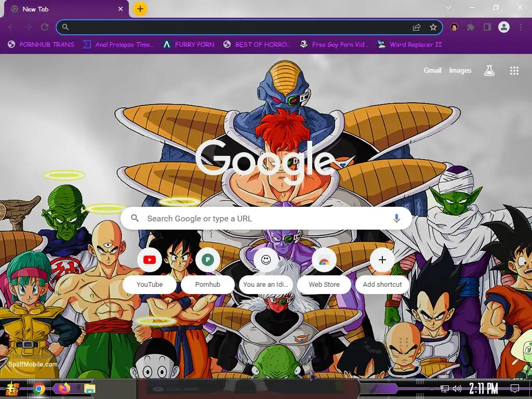Open network status in system tray
This screenshot has height=399, width=532.
click(445, 389)
